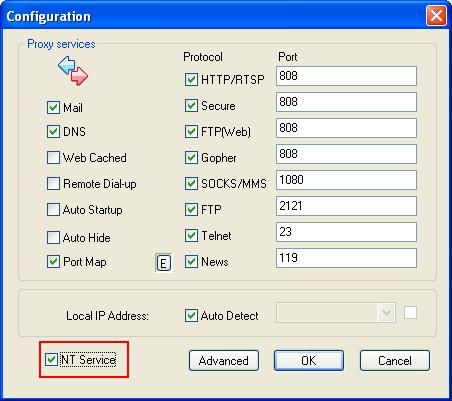Viewport: 452px width, 401px height.
Task: Click the HTTP/RTSP port field
Action: pos(346,76)
